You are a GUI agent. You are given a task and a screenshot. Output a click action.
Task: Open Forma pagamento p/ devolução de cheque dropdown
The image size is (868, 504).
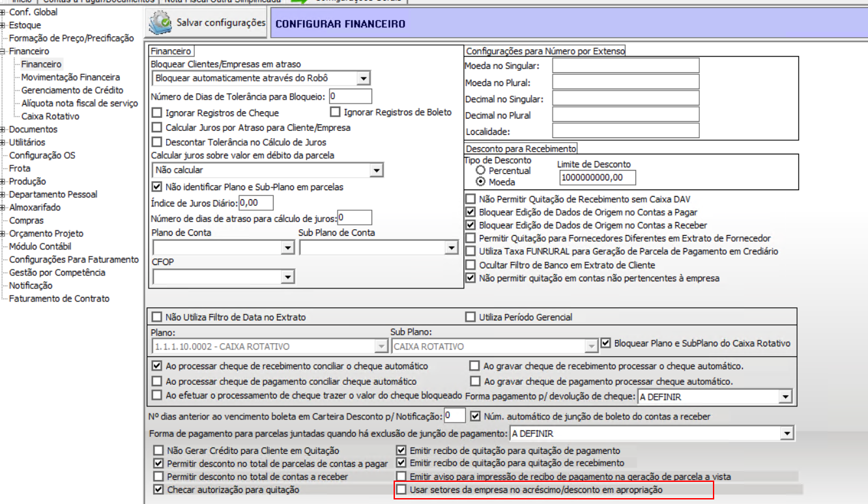coord(785,397)
